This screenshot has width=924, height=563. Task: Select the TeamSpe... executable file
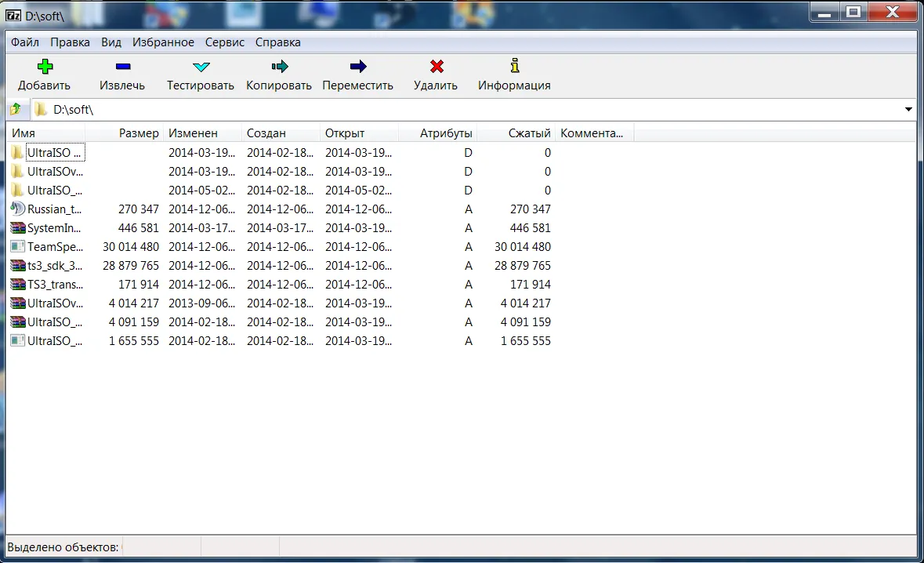click(x=54, y=247)
